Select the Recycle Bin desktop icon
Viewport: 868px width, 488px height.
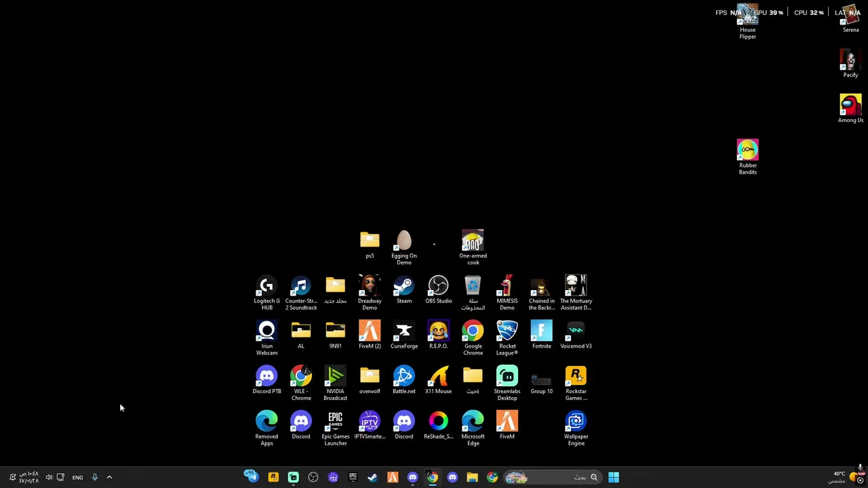click(473, 293)
